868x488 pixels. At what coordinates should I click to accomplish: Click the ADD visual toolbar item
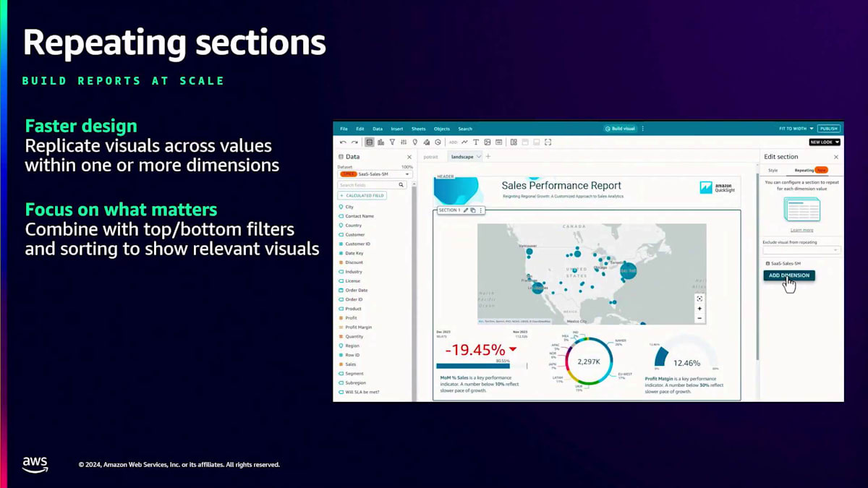tap(453, 142)
